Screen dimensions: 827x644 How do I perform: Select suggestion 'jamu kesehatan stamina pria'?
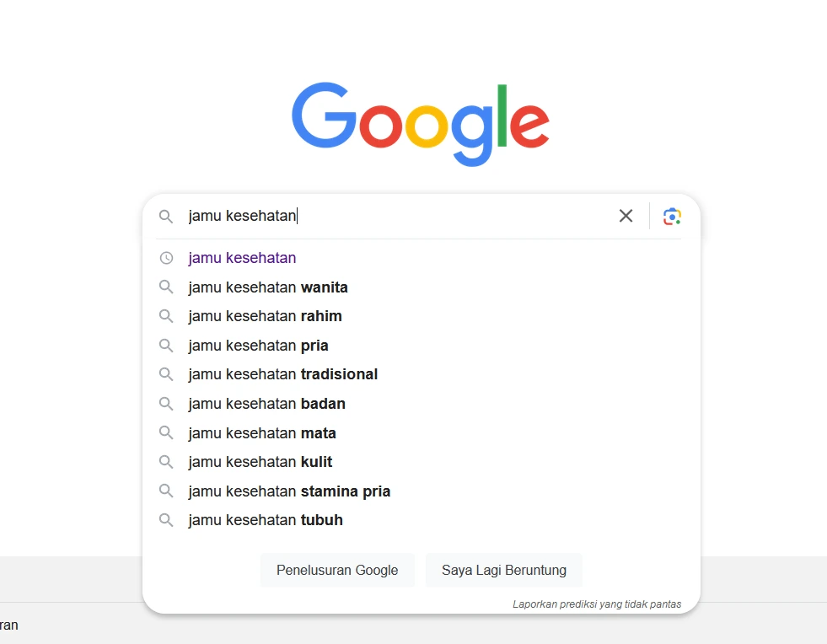[x=289, y=491]
